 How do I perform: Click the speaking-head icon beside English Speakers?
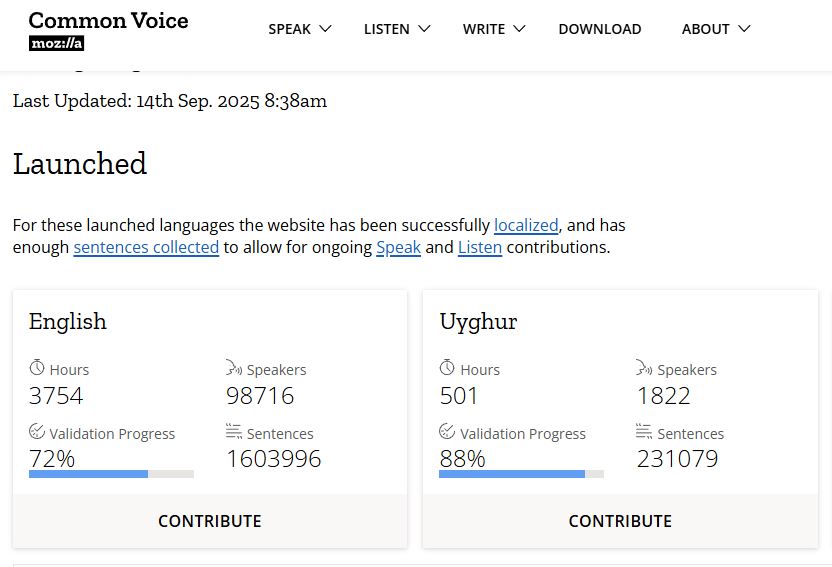pos(233,368)
